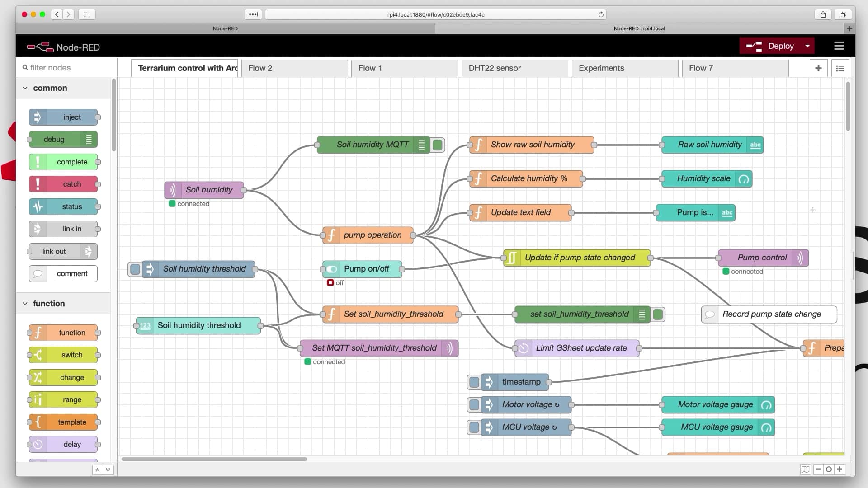This screenshot has width=868, height=488.
Task: Toggle green status indicator on set soil_humidity_threshold
Action: click(658, 314)
